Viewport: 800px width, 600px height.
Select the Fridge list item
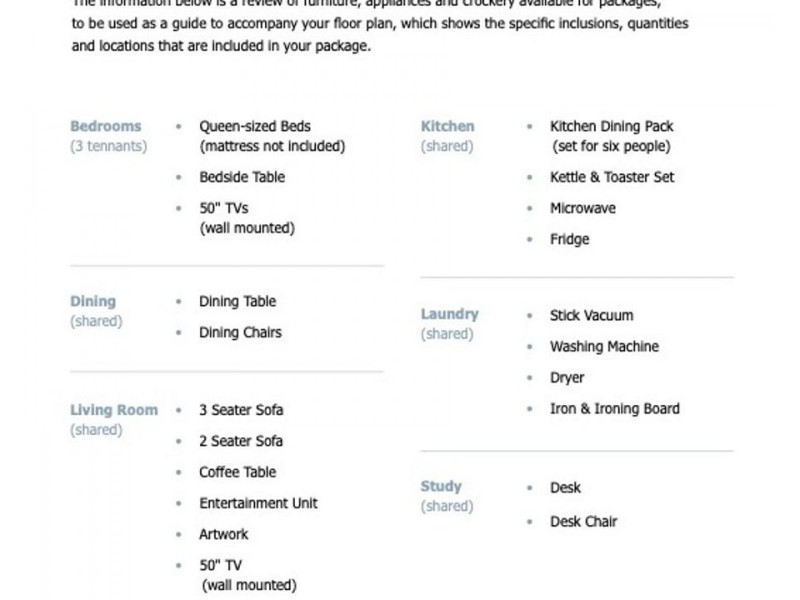coord(569,239)
